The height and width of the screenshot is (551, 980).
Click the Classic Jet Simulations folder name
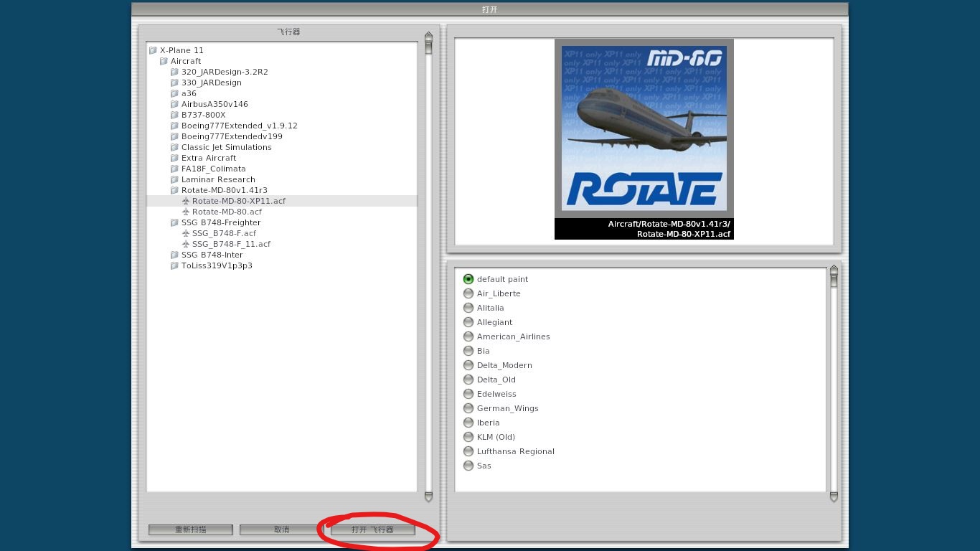click(227, 147)
